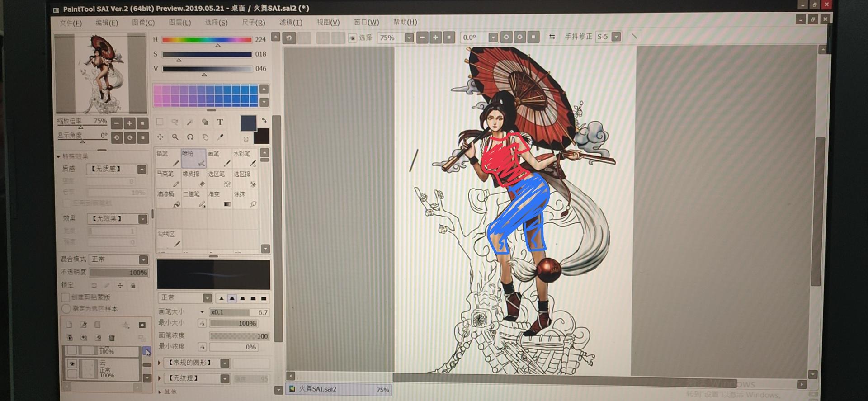Open the 无纹理 brush texture dropdown
The width and height of the screenshot is (868, 401).
pos(225,378)
